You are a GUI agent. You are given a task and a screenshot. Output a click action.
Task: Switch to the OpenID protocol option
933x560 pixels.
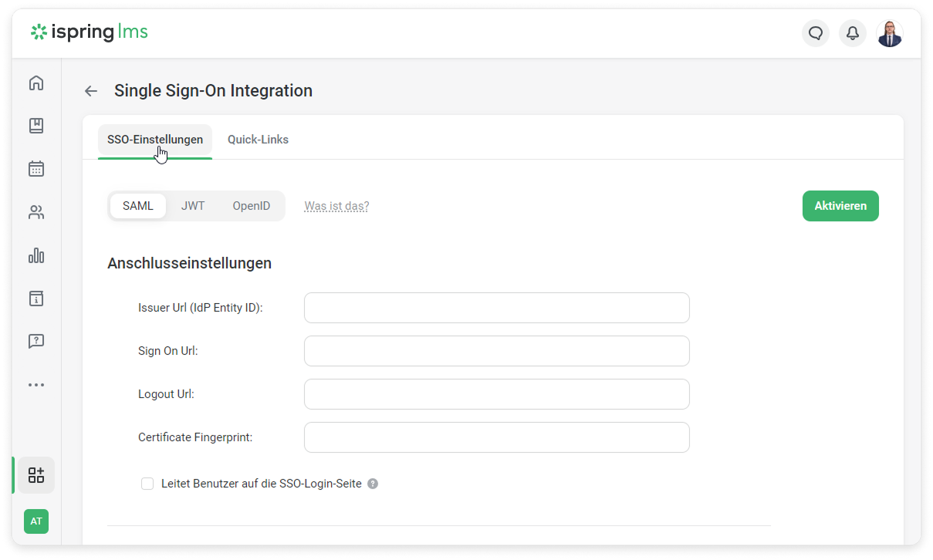[x=252, y=206]
